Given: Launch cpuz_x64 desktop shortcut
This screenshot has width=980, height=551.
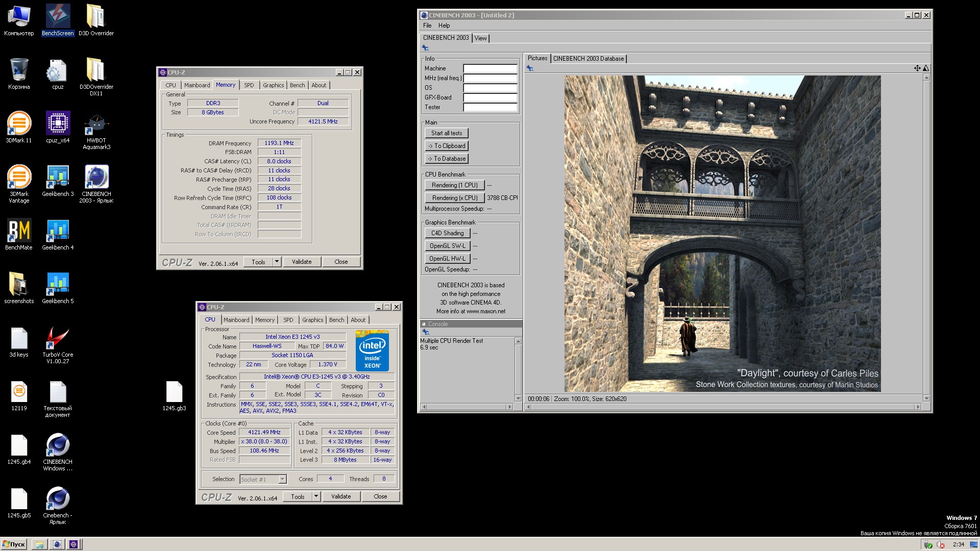Looking at the screenshot, I should pyautogui.click(x=58, y=128).
